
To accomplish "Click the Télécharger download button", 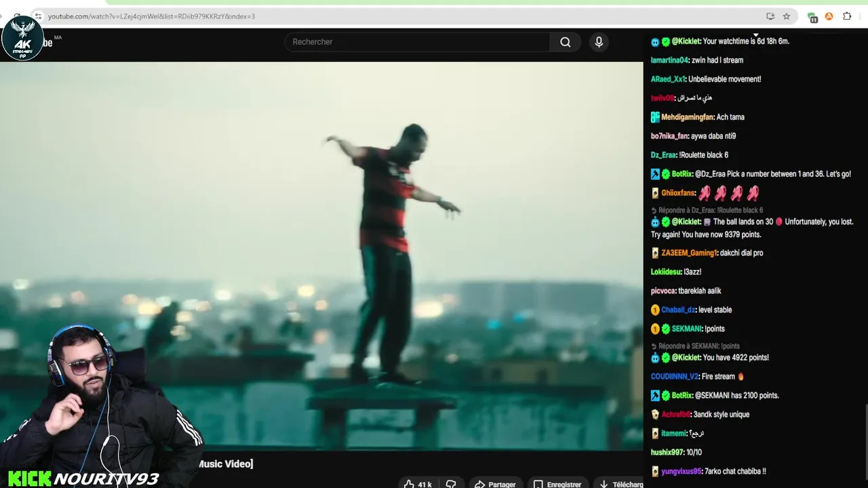I will (x=620, y=484).
